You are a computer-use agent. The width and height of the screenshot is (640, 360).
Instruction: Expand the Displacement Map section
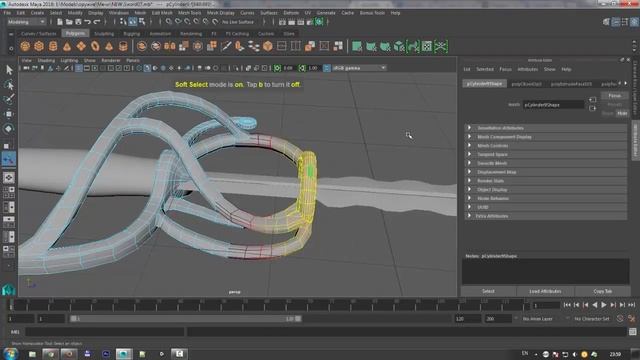coord(546,172)
